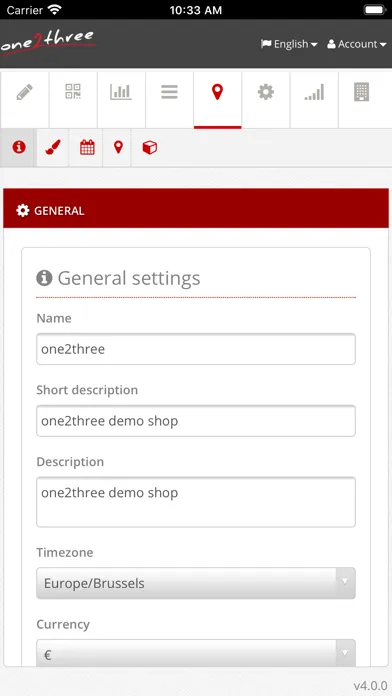Select the paintbrush design sub-tab
392x696 pixels.
(53, 147)
